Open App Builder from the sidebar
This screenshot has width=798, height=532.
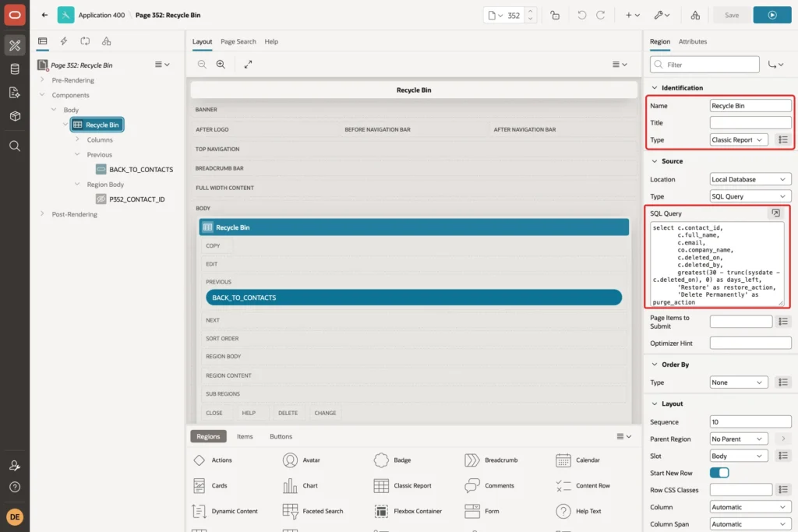pyautogui.click(x=15, y=45)
